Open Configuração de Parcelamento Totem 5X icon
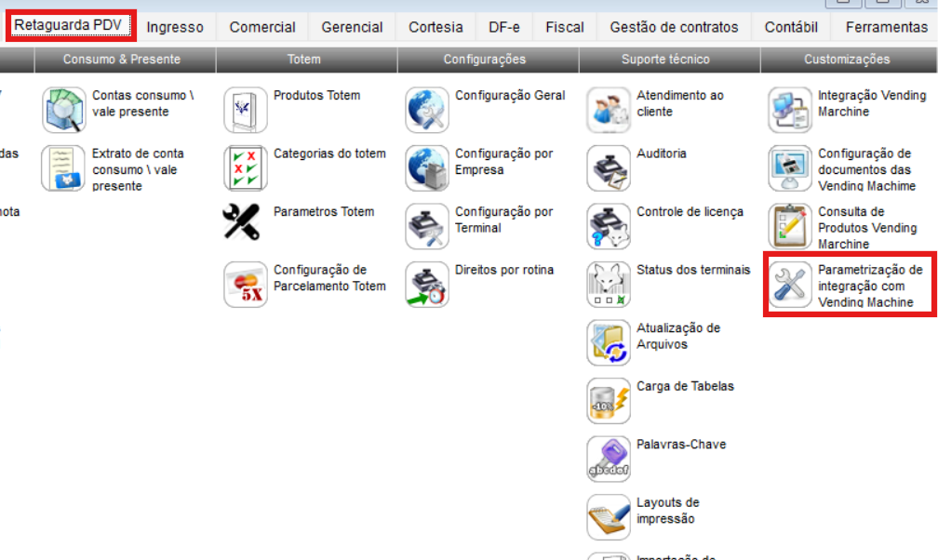The image size is (938, 560). (246, 285)
